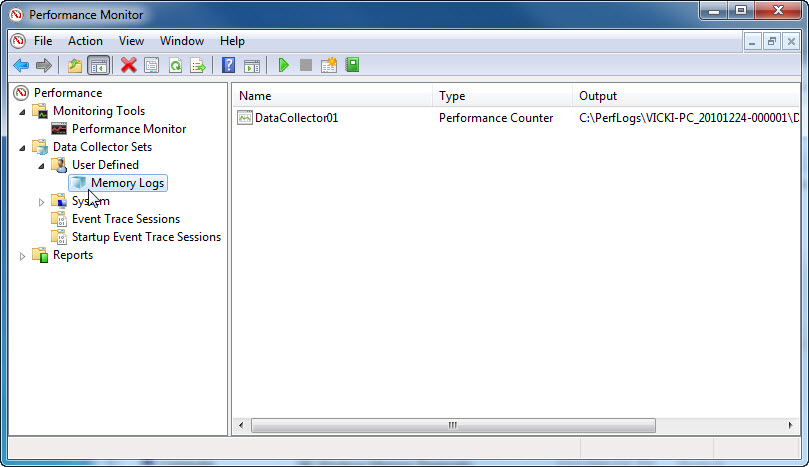This screenshot has width=809, height=467.
Task: Select Performance Monitor tree node
Action: coord(129,129)
